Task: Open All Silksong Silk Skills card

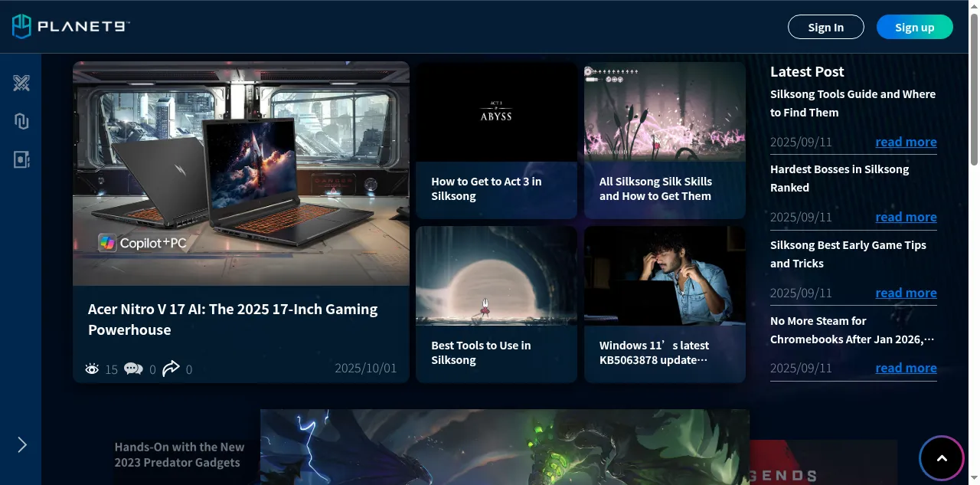Action: 665,140
